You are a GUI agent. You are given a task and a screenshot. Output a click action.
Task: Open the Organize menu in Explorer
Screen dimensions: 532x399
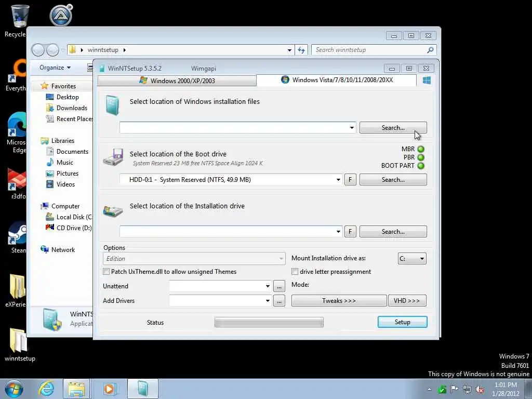pos(55,68)
